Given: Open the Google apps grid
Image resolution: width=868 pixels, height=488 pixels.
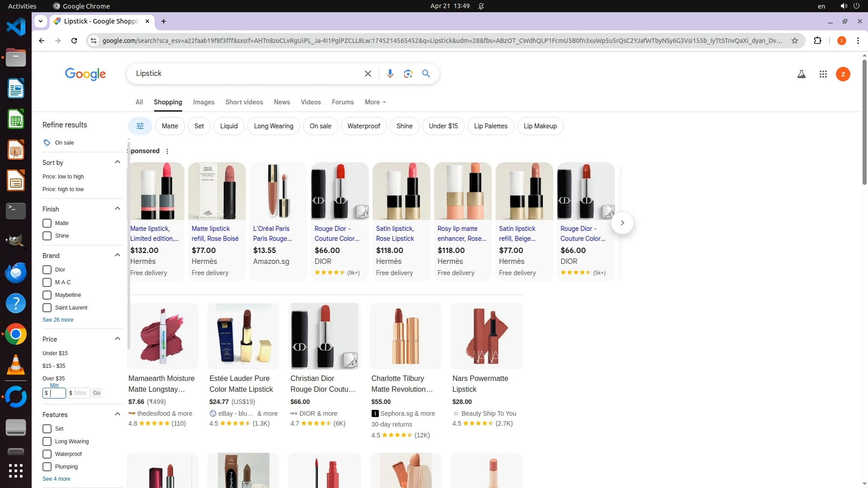Looking at the screenshot, I should click(x=823, y=74).
